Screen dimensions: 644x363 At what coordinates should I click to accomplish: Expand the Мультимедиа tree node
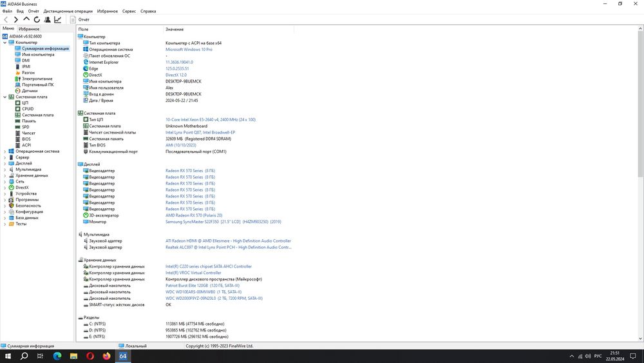click(5, 170)
